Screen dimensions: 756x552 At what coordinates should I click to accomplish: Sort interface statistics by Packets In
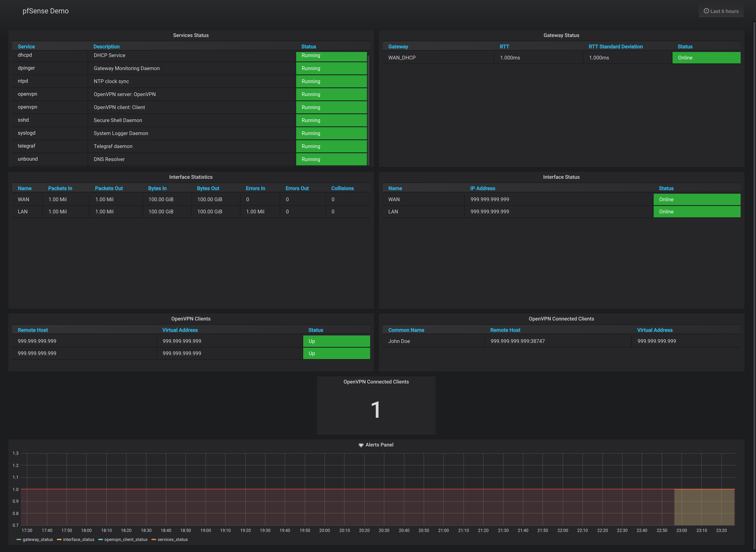60,188
